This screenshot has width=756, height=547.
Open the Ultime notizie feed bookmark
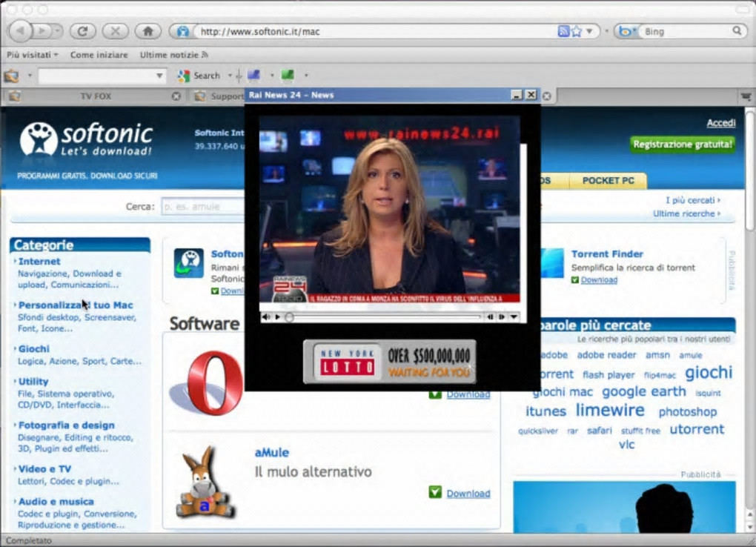(173, 55)
